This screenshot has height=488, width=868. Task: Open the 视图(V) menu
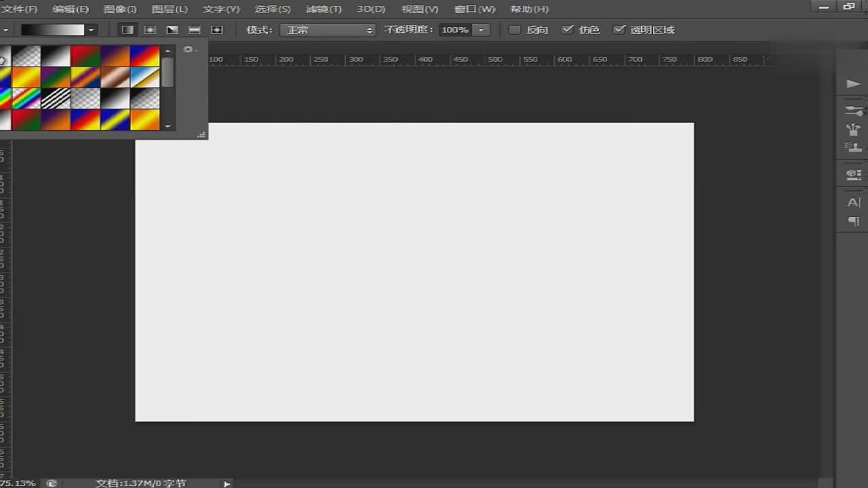coord(420,9)
